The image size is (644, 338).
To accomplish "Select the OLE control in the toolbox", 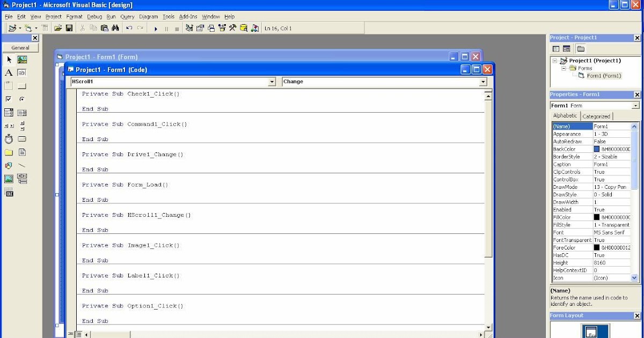I will click(9, 193).
